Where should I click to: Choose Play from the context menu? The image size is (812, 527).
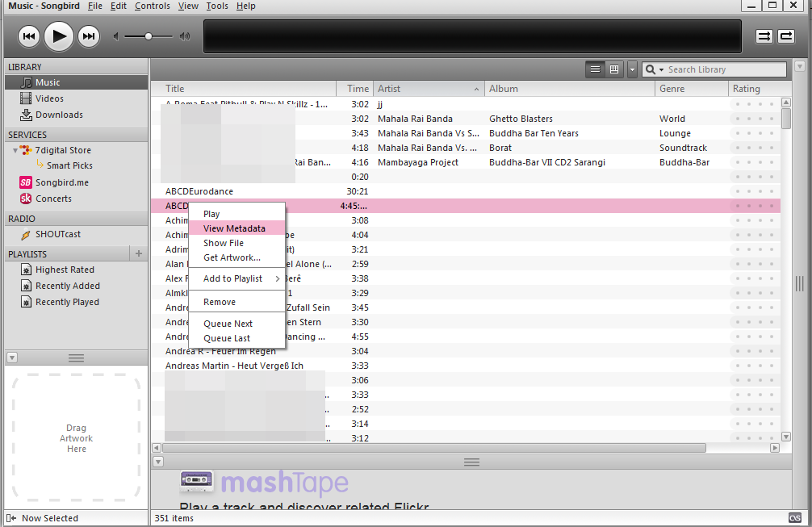click(x=236, y=214)
